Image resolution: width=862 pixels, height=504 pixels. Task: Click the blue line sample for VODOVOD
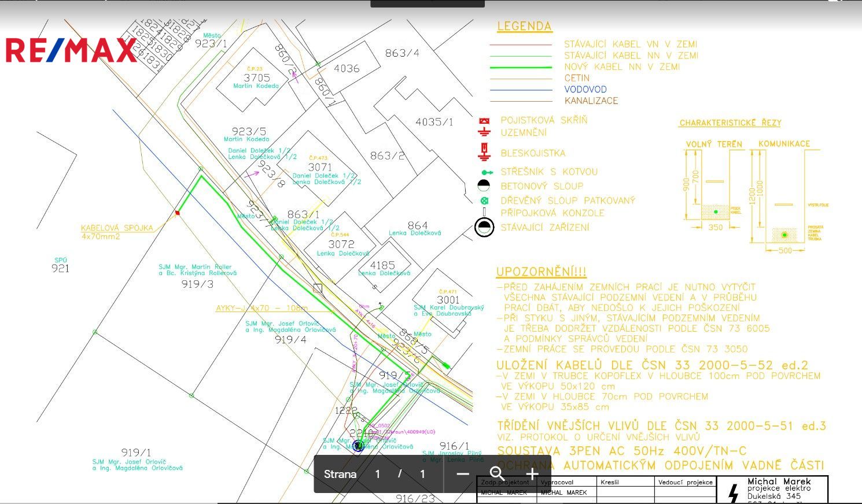pyautogui.click(x=521, y=90)
